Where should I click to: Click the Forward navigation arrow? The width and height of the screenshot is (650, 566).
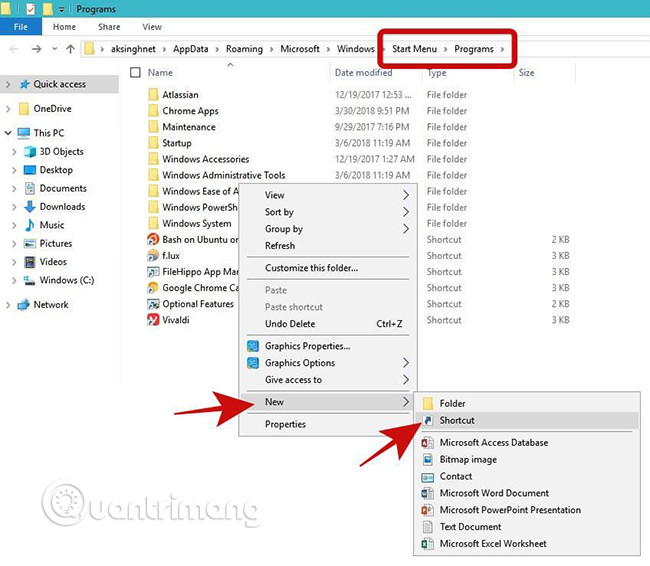tap(36, 49)
